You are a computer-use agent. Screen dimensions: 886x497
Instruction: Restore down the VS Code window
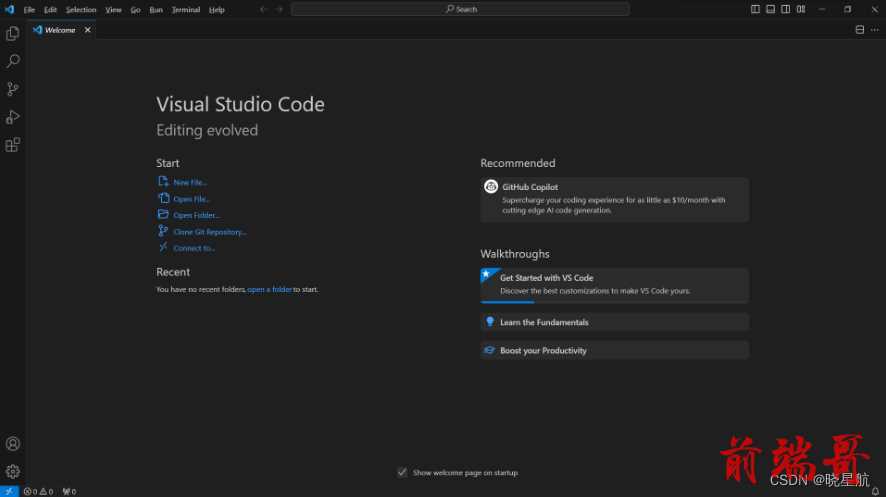848,9
